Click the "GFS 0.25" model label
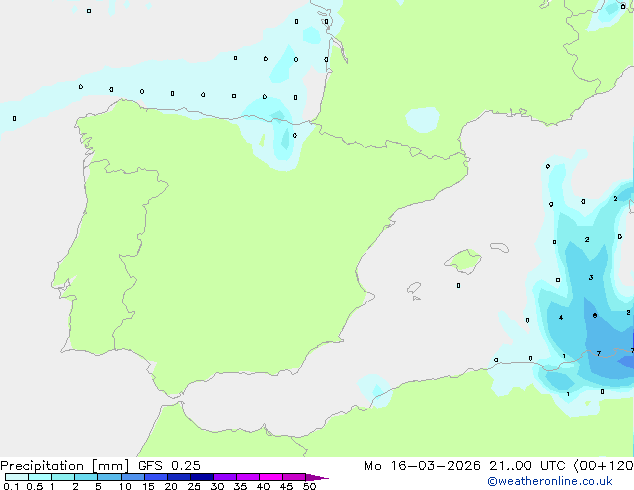 coord(169,466)
